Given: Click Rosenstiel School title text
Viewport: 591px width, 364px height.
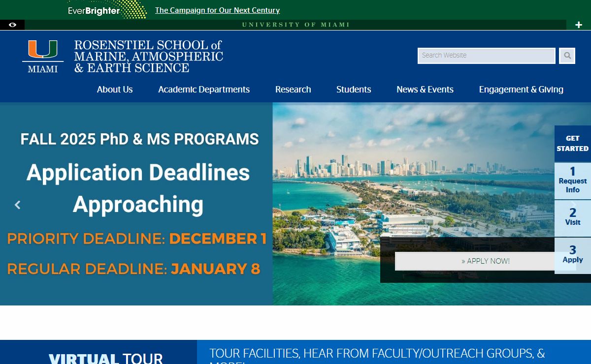Looking at the screenshot, I should [x=148, y=57].
